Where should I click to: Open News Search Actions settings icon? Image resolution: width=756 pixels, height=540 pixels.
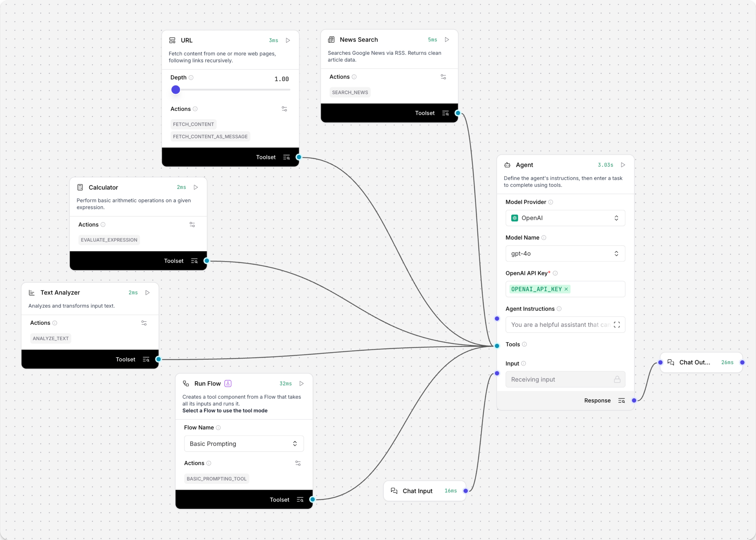point(443,76)
